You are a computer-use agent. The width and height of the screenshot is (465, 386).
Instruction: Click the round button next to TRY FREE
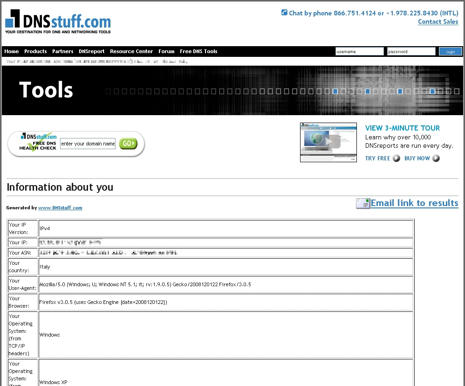click(x=396, y=158)
